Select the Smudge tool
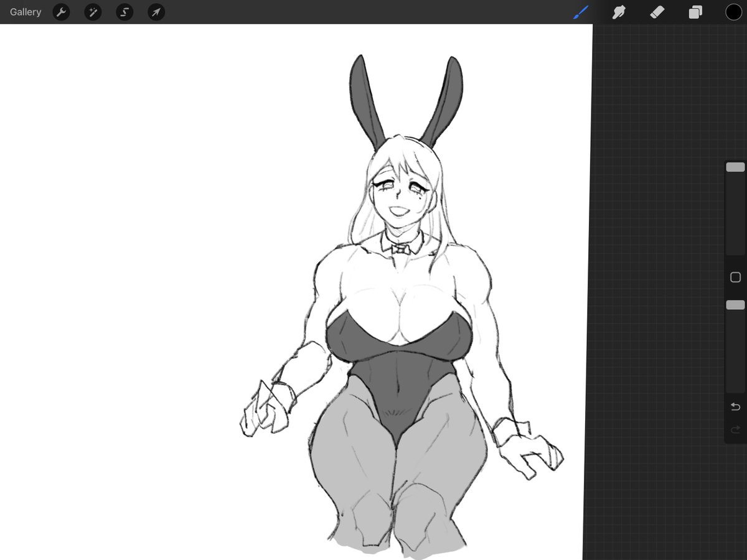 (619, 12)
